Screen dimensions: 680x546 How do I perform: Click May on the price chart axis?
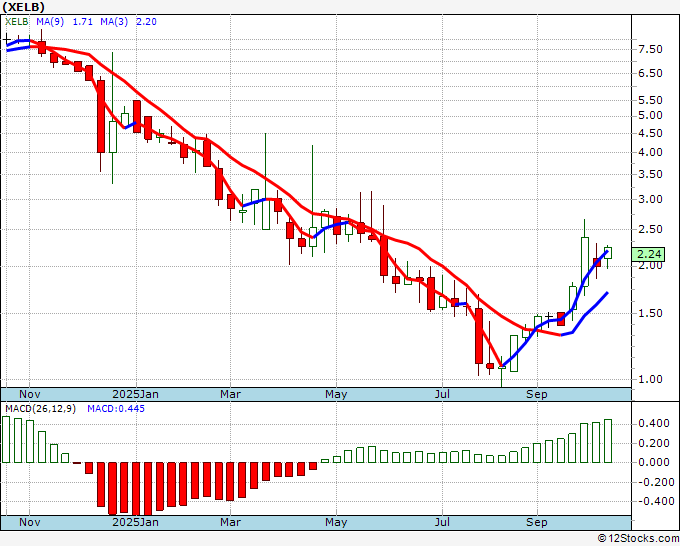336,394
